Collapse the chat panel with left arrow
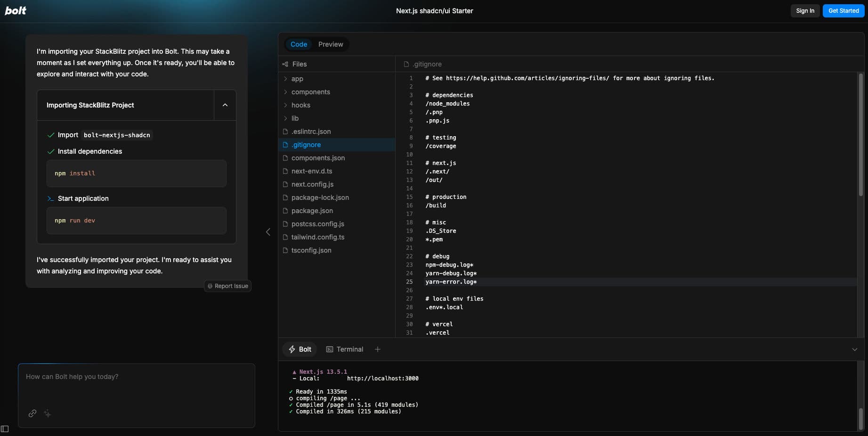This screenshot has height=436, width=868. (x=268, y=232)
